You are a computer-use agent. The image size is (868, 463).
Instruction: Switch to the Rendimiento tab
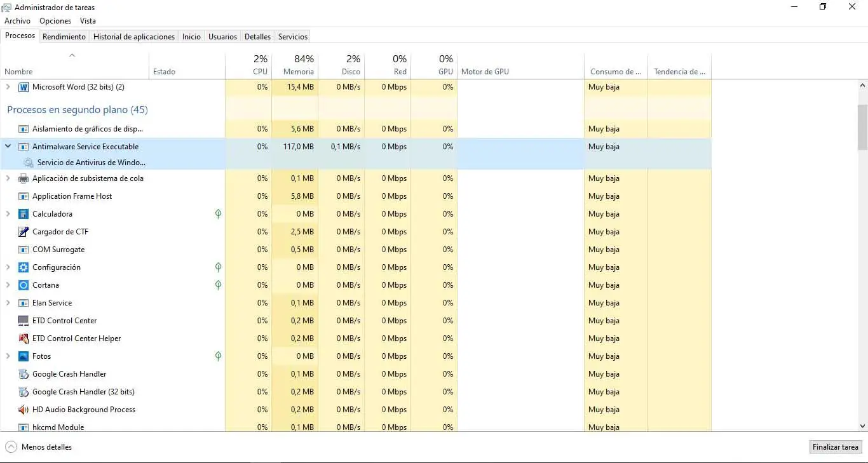[64, 37]
